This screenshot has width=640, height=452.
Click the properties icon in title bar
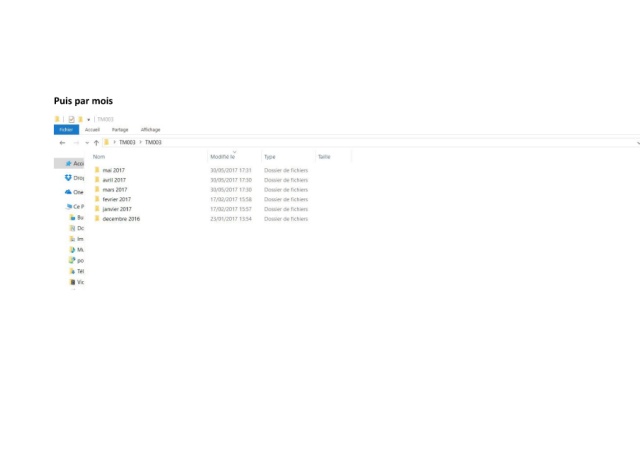[x=71, y=120]
